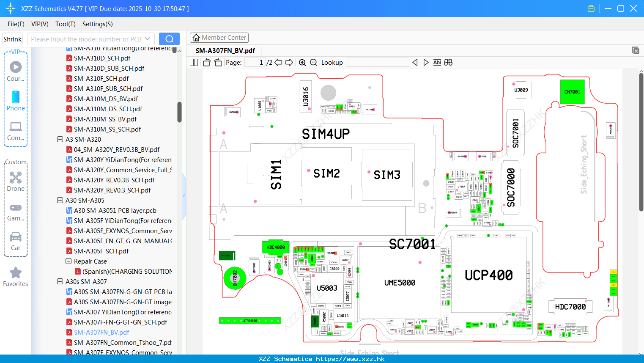644x363 pixels.
Task: Click the page number field
Action: click(255, 62)
